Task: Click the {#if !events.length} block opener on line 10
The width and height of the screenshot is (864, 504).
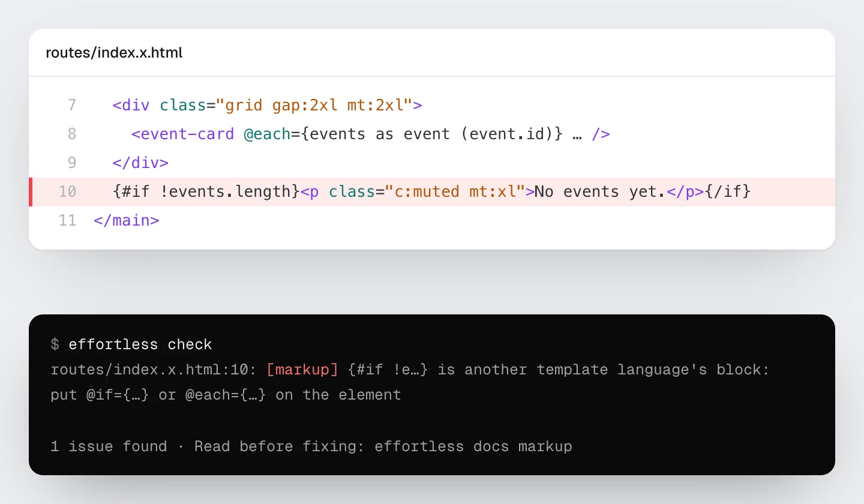Action: tap(206, 191)
